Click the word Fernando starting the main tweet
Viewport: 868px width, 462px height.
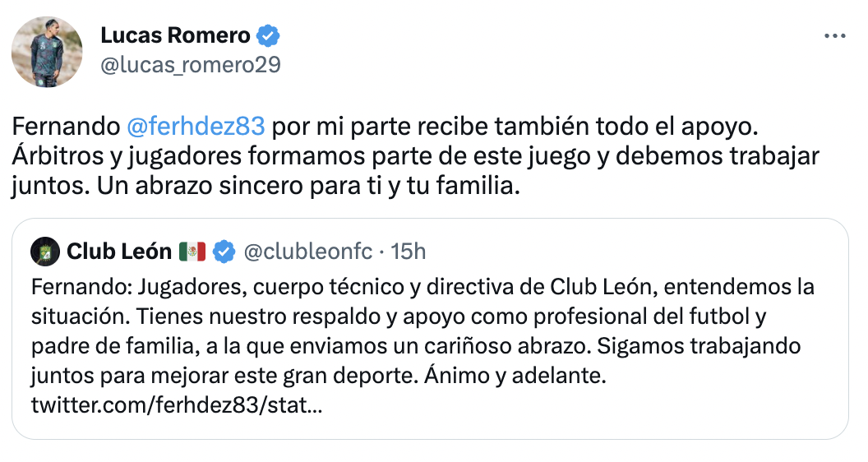tap(67, 127)
